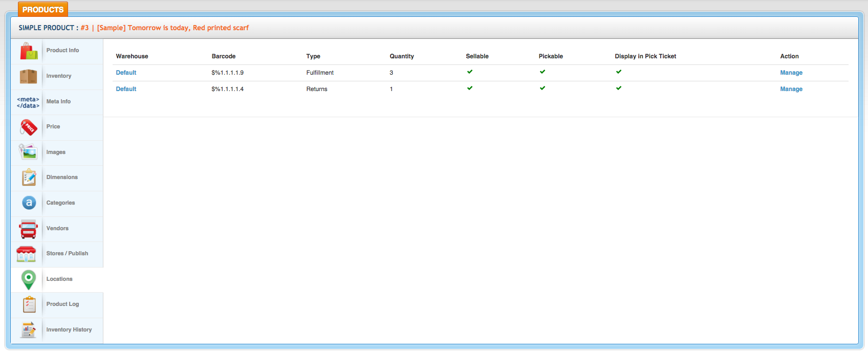Click Sellable checkmark in Fulfillment row
The height and width of the screenshot is (353, 868).
click(470, 72)
